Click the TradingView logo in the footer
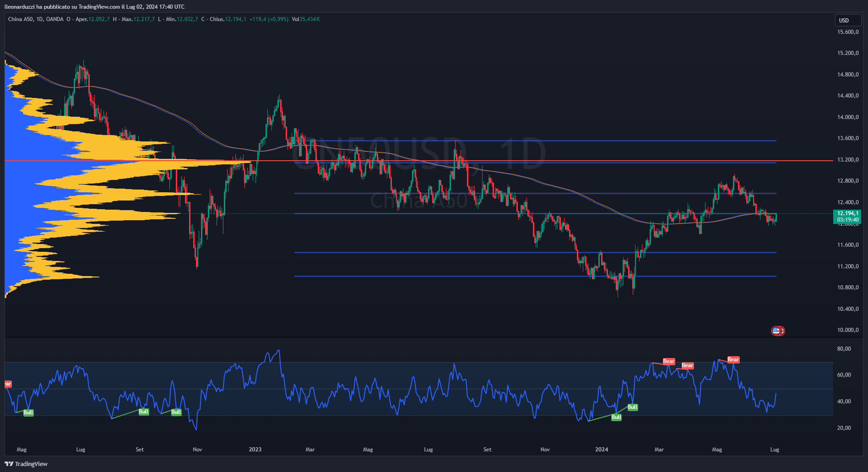This screenshot has height=472, width=868. click(26, 464)
